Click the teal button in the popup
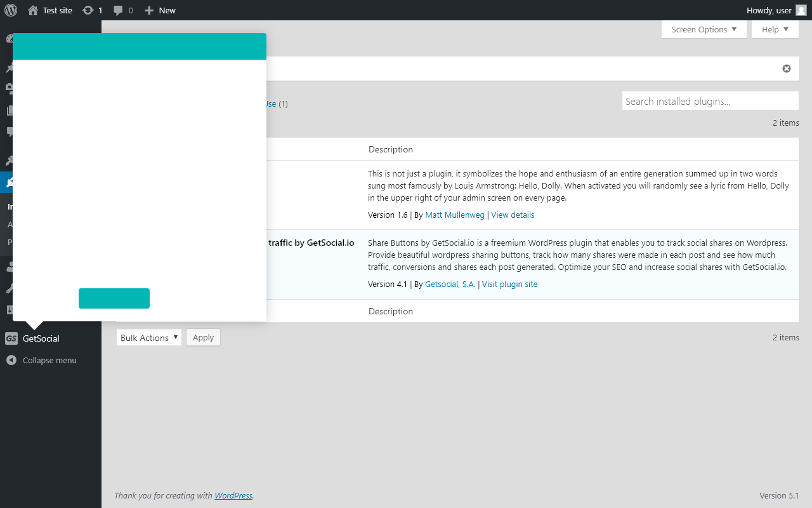This screenshot has width=812, height=508. 114,298
